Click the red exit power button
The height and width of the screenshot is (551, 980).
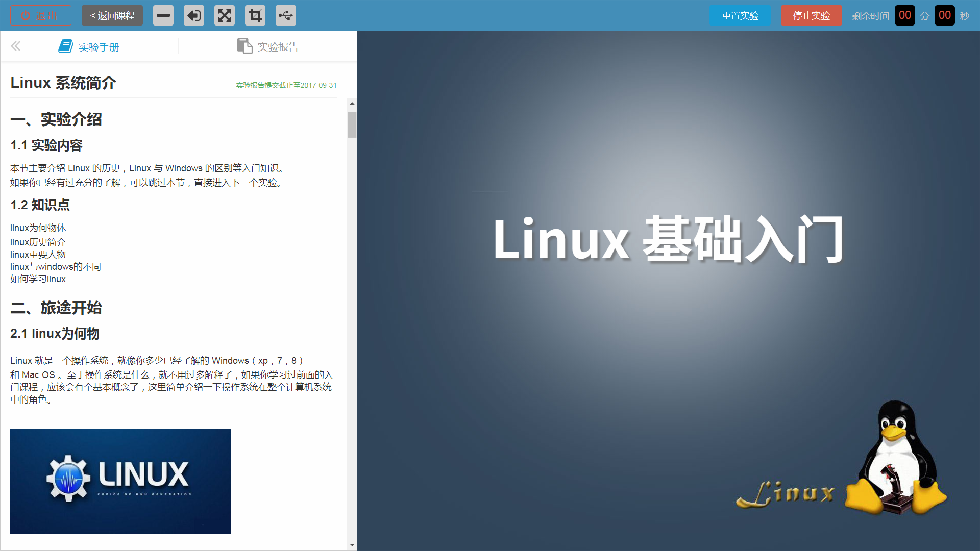(x=40, y=15)
